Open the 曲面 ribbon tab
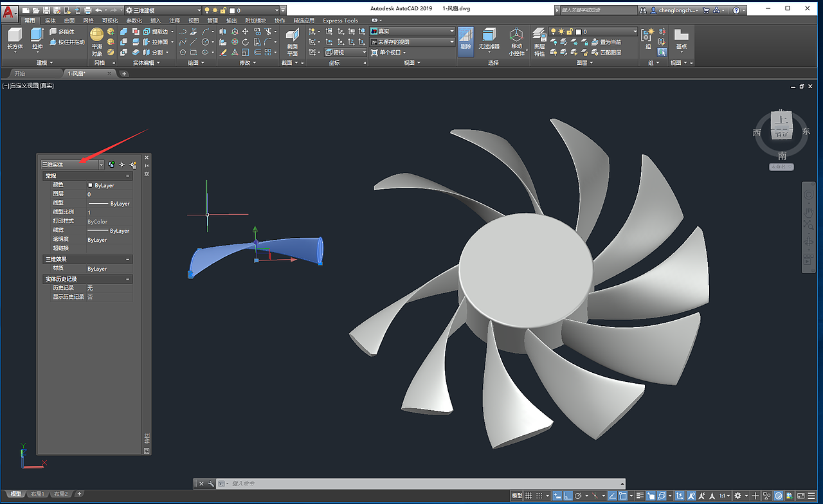Image resolution: width=823 pixels, height=504 pixels. (x=69, y=21)
